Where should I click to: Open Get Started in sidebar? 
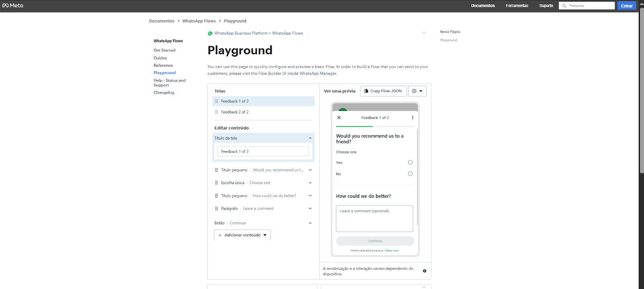click(165, 50)
